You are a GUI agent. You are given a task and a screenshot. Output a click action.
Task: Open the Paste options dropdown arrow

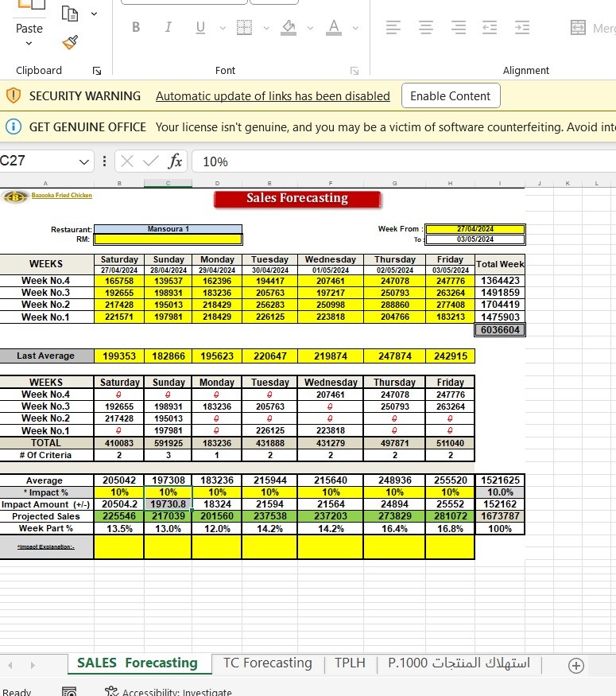(x=29, y=44)
